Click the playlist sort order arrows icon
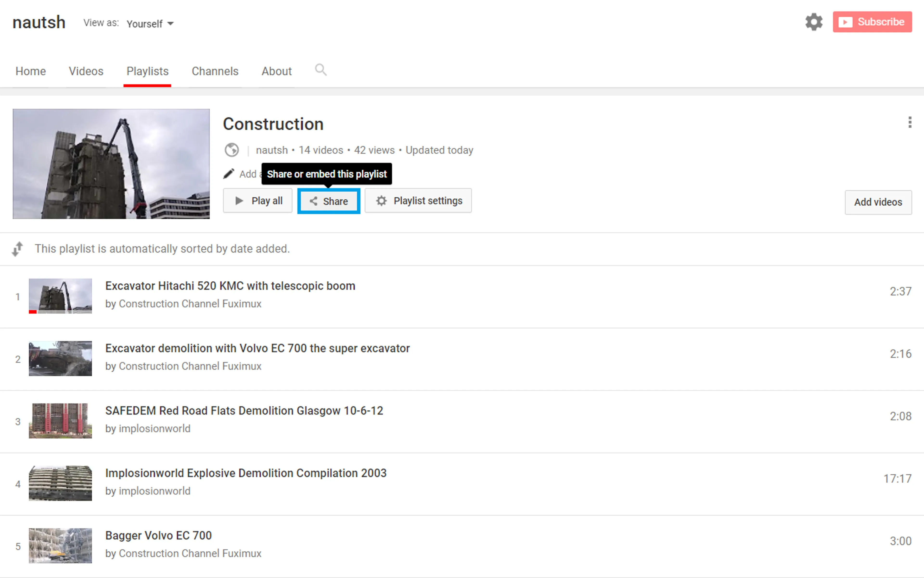 coord(18,249)
